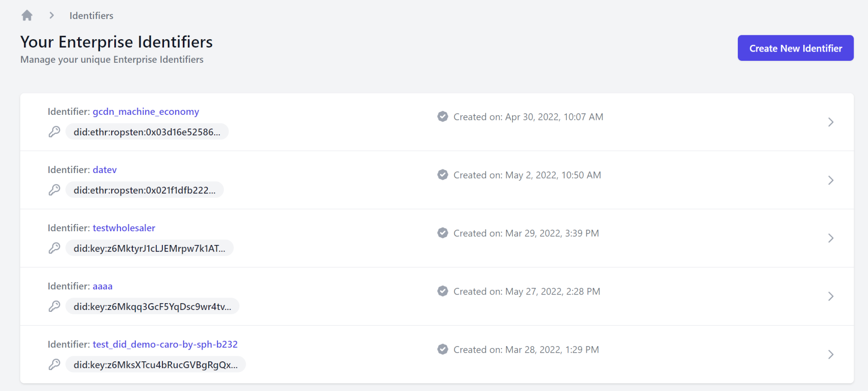Click verified checkmark next to Mar 29 date
The width and height of the screenshot is (868, 391).
pos(443,233)
